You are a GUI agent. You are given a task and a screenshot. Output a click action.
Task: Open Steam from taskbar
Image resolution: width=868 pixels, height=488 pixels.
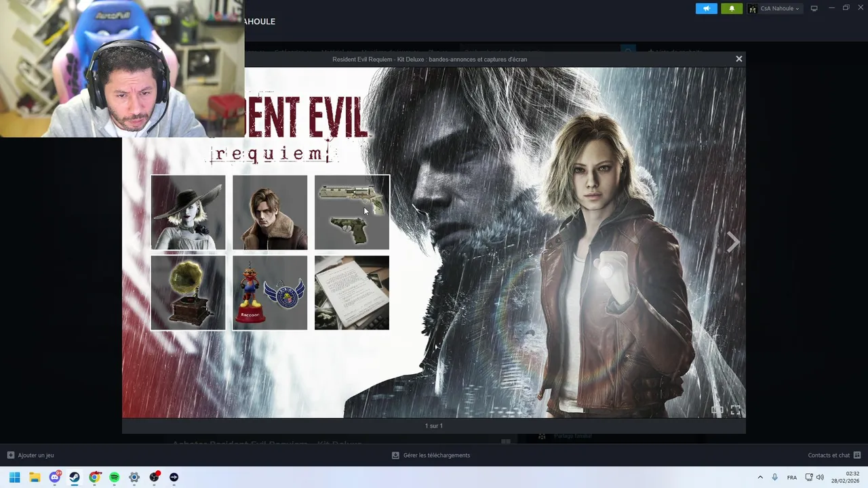tap(75, 477)
